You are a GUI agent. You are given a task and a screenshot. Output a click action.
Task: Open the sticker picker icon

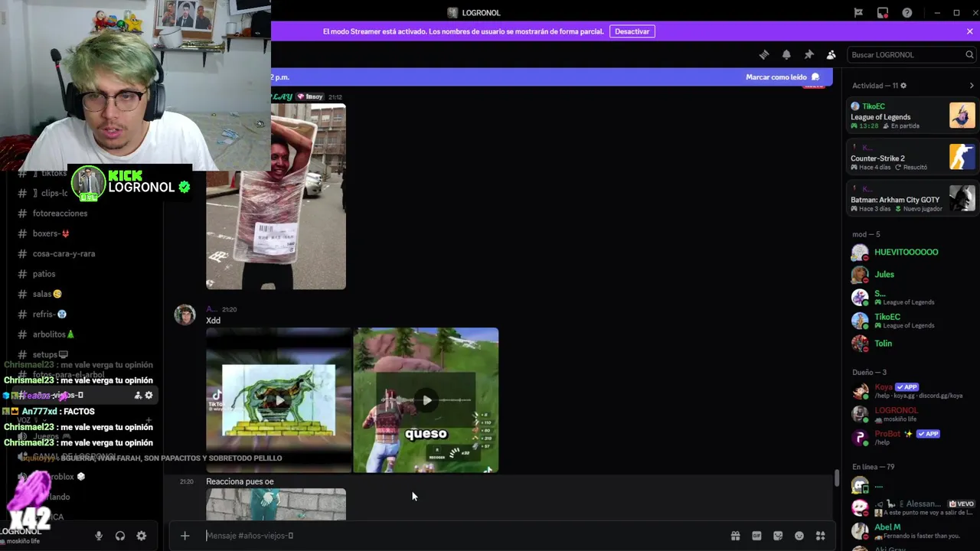(778, 536)
